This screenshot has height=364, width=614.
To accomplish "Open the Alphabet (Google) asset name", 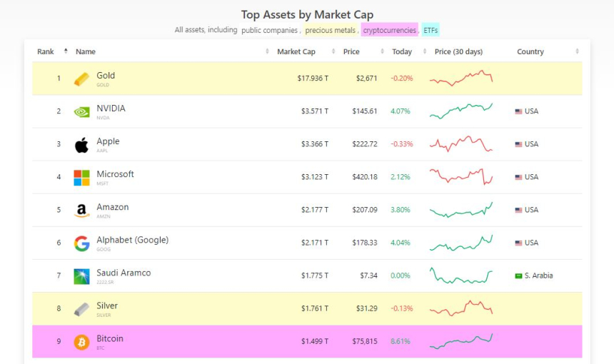I will pyautogui.click(x=132, y=240).
